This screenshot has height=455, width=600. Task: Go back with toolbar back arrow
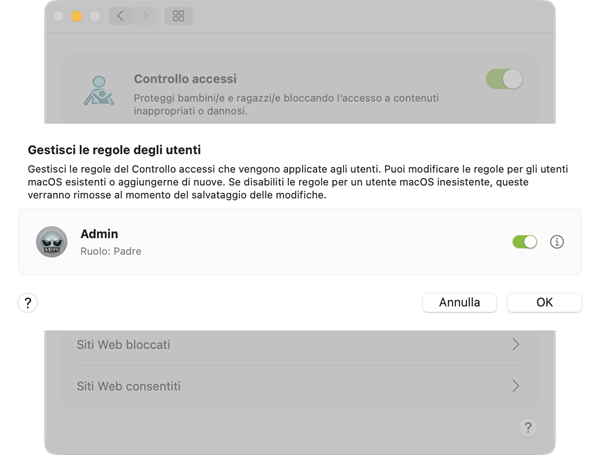point(121,16)
